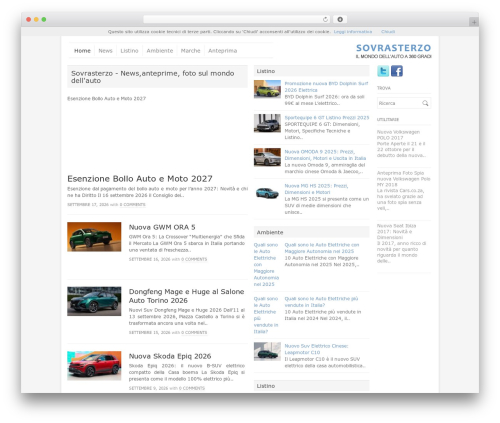
Task: Dismiss cookie notice with Chiudi
Action: coord(388,32)
